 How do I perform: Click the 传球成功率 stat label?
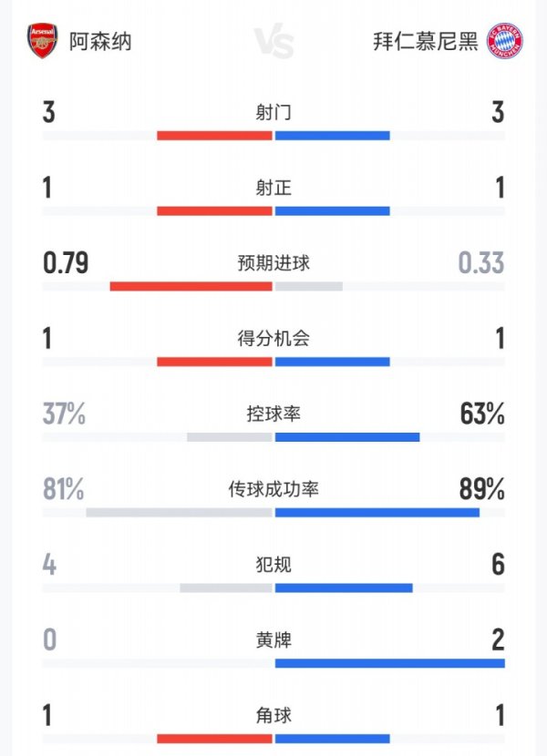coord(273,490)
